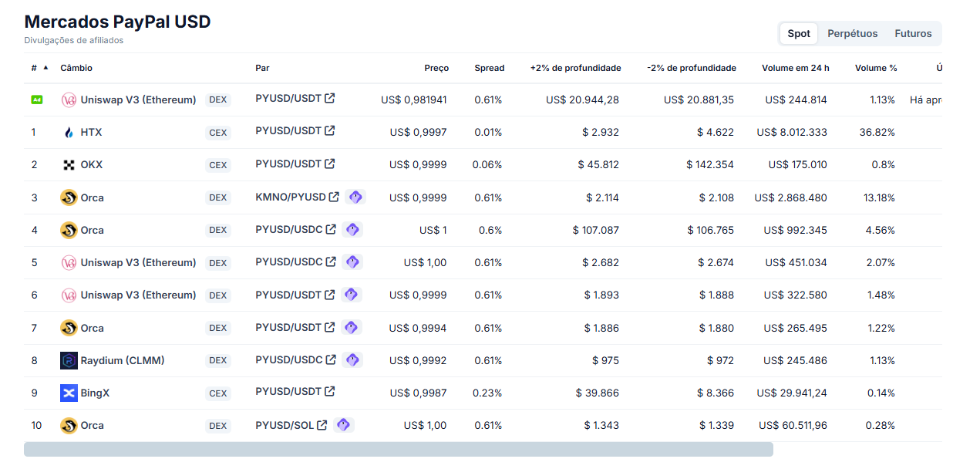The width and height of the screenshot is (980, 469).
Task: Click the CEX tag in HTX row
Action: coord(218,133)
